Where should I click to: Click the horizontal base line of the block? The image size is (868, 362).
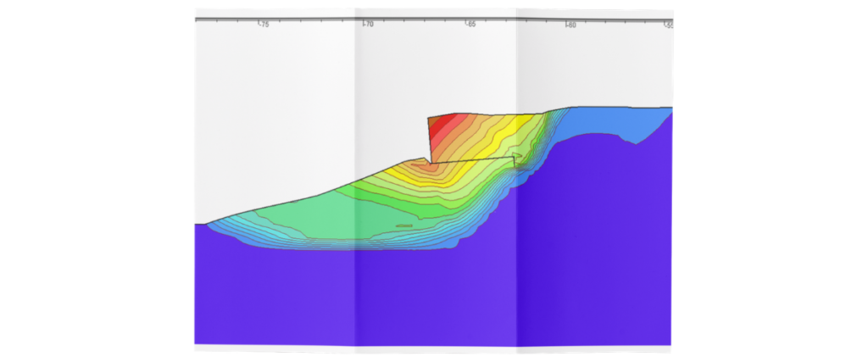click(x=472, y=160)
